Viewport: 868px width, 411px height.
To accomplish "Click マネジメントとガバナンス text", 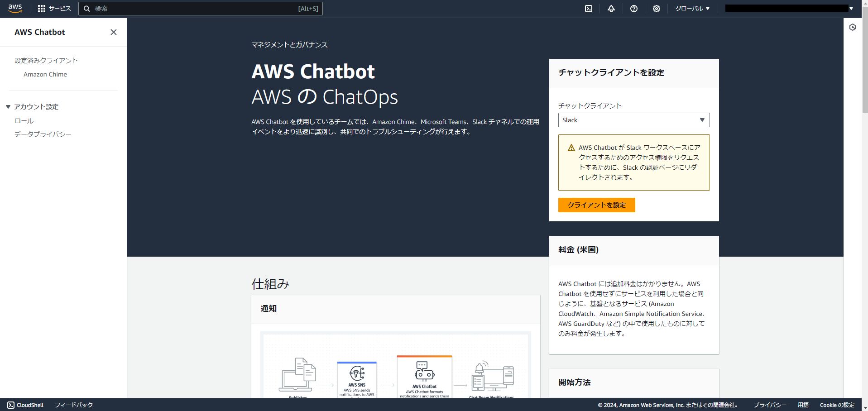I will pyautogui.click(x=290, y=45).
